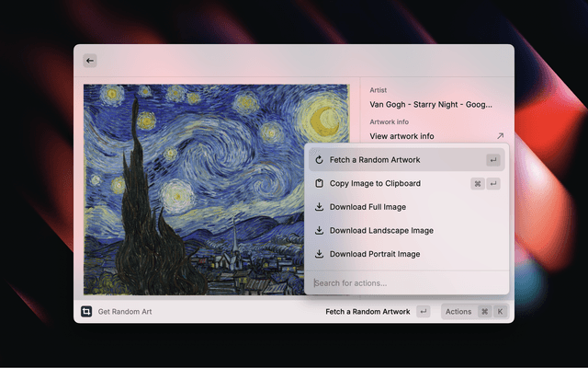Click the external arrow icon next to View artwork info

coord(500,136)
